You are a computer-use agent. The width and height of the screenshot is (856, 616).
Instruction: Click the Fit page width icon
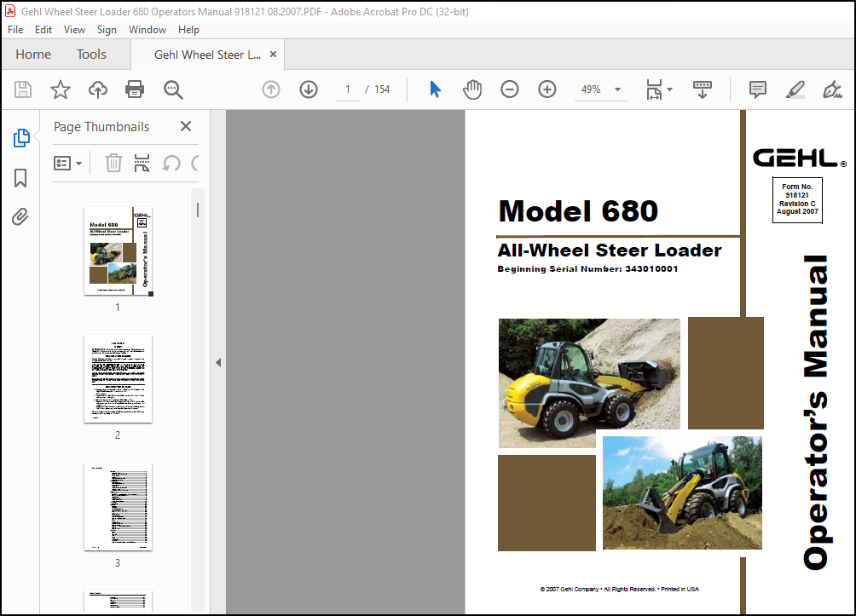click(x=654, y=89)
